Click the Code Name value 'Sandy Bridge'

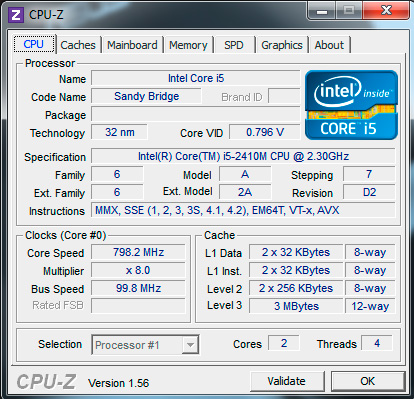(146, 96)
